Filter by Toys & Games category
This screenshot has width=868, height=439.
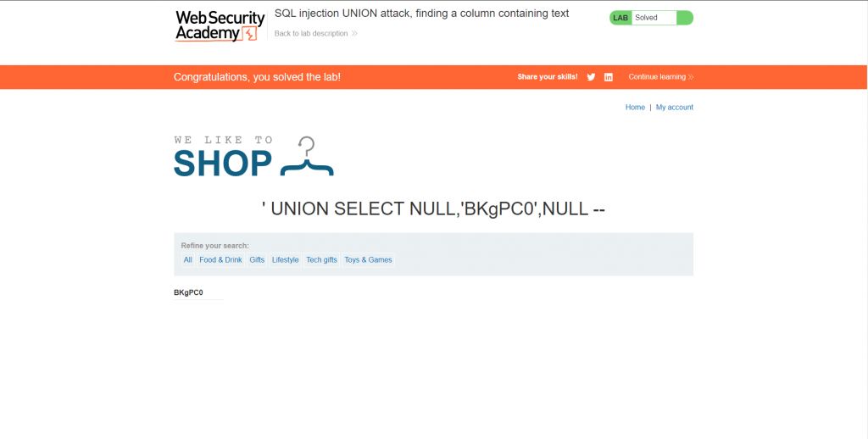tap(368, 259)
